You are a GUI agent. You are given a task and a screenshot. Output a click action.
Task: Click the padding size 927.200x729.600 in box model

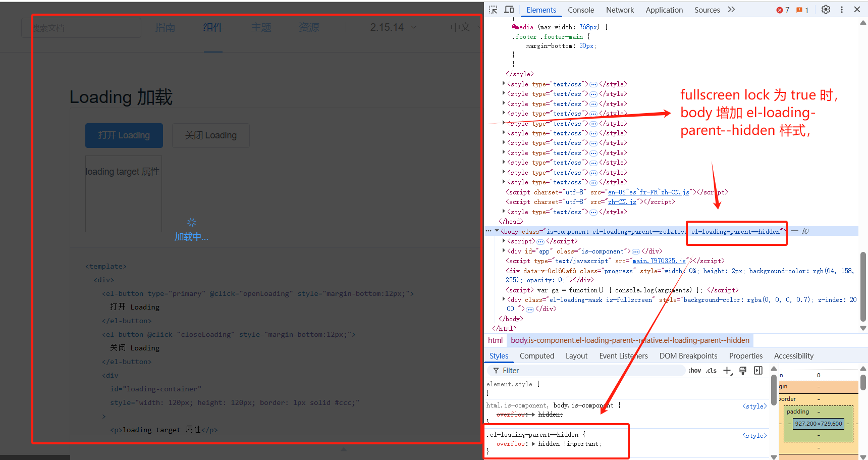819,424
